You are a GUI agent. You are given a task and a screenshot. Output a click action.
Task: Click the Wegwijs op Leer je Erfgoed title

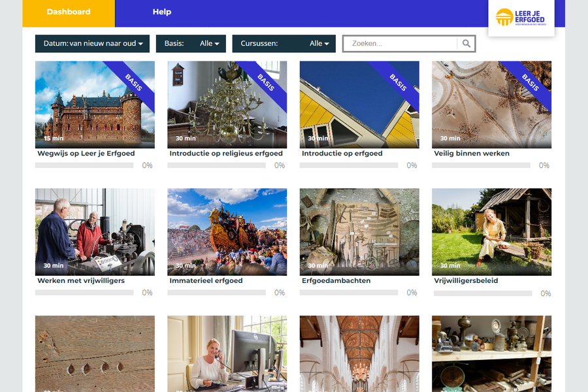[x=86, y=154]
